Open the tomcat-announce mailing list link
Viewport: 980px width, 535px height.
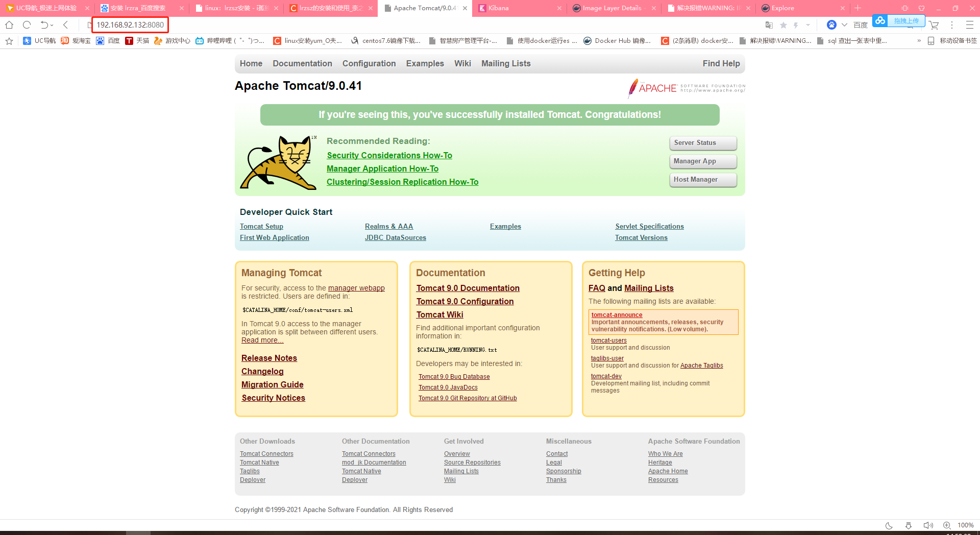(617, 315)
